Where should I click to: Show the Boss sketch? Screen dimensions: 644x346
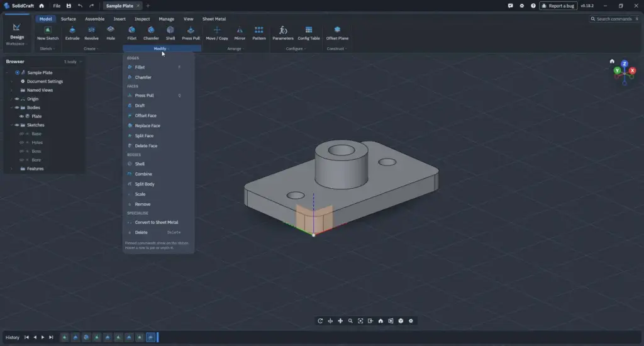(x=21, y=151)
